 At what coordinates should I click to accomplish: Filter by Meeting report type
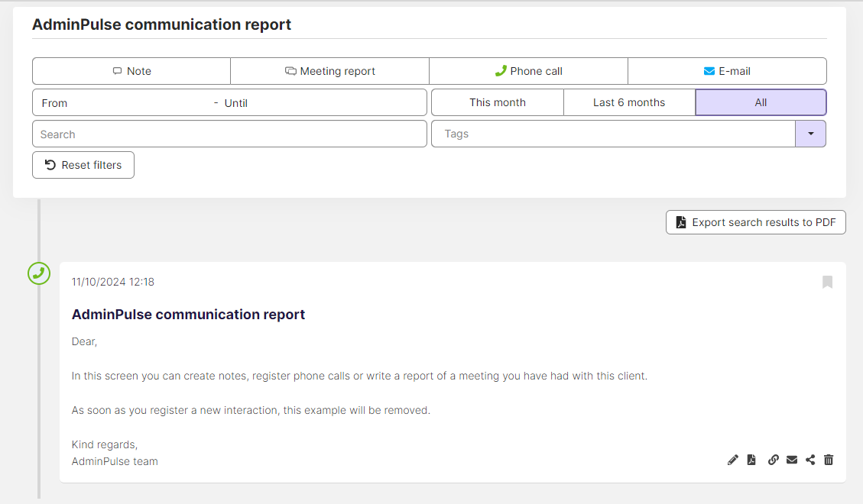click(329, 71)
